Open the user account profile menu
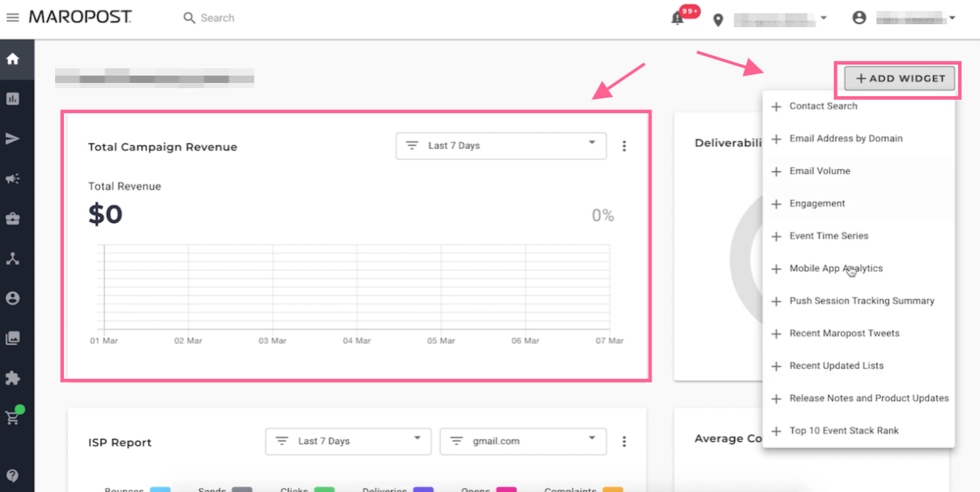 point(904,18)
